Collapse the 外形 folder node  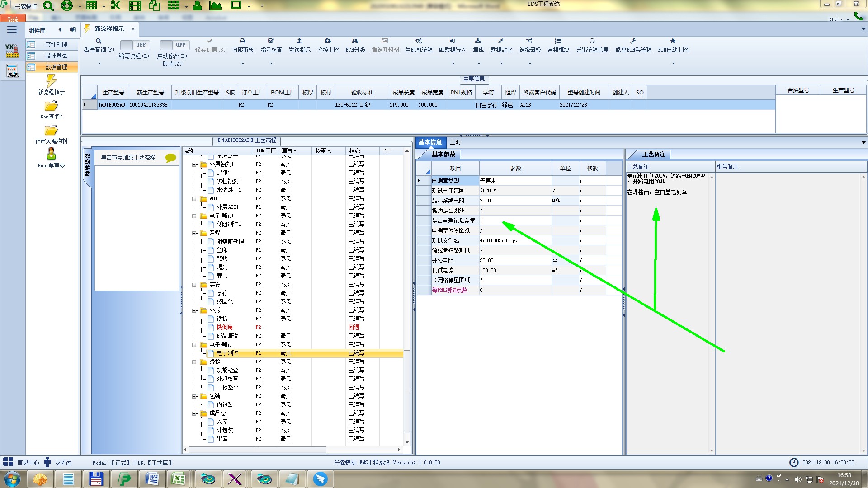pos(194,310)
